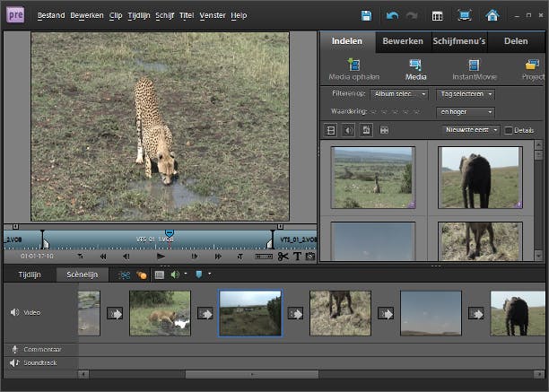549x392 pixels.
Task: Click the full screen monitor icon
Action: 464,16
